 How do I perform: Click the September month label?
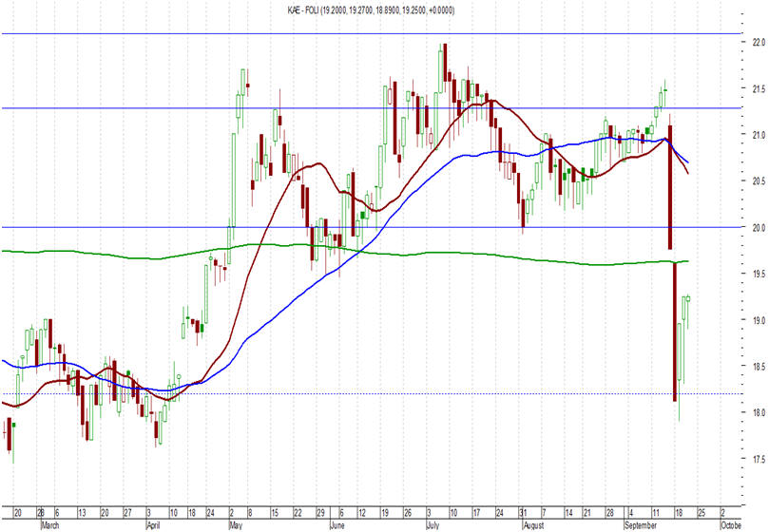click(641, 525)
